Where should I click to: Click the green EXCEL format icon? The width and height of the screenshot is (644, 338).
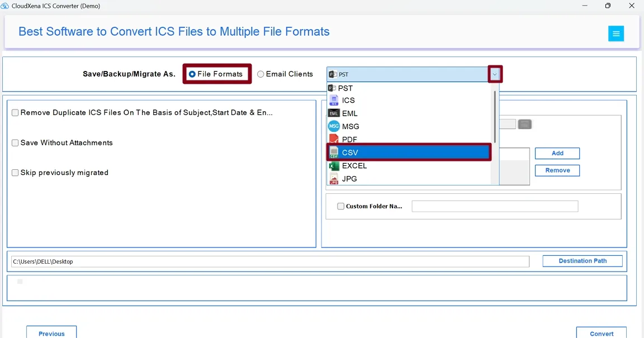[x=334, y=166]
